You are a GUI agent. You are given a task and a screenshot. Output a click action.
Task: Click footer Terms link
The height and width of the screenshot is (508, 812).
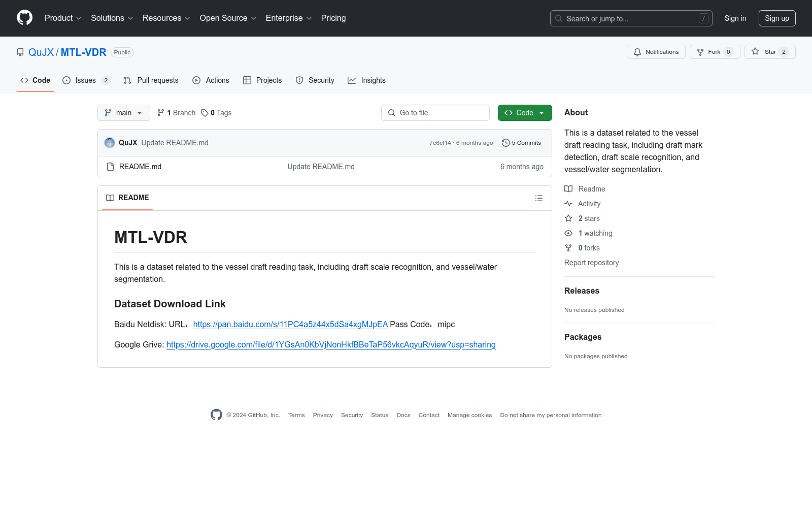(x=296, y=415)
